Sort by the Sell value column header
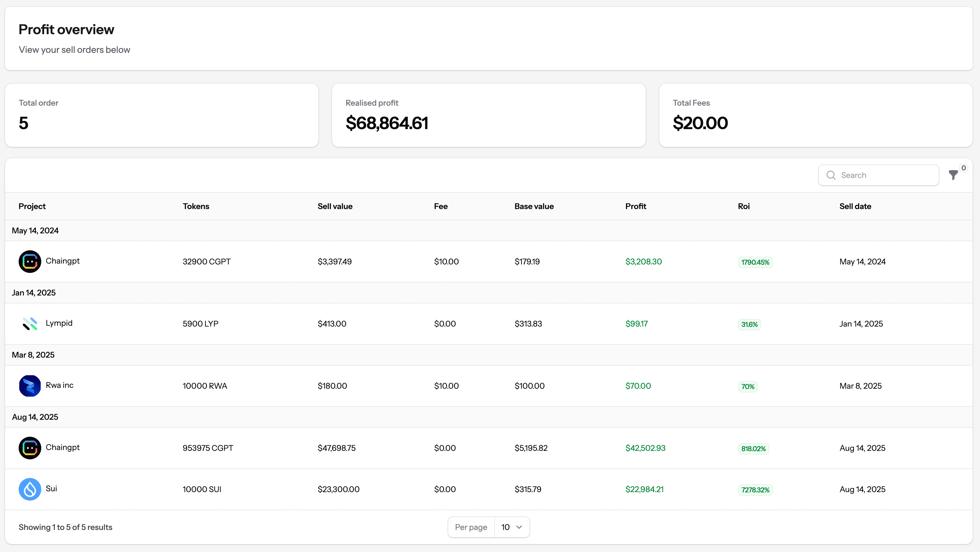 (x=335, y=206)
